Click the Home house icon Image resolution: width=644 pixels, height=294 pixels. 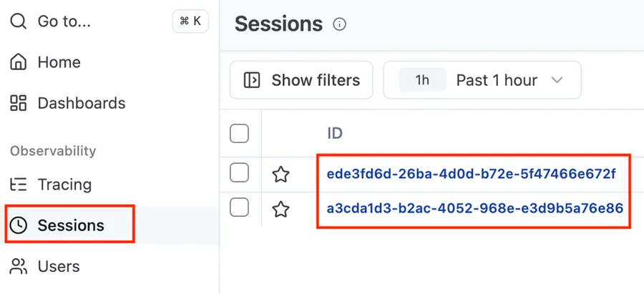click(x=19, y=62)
